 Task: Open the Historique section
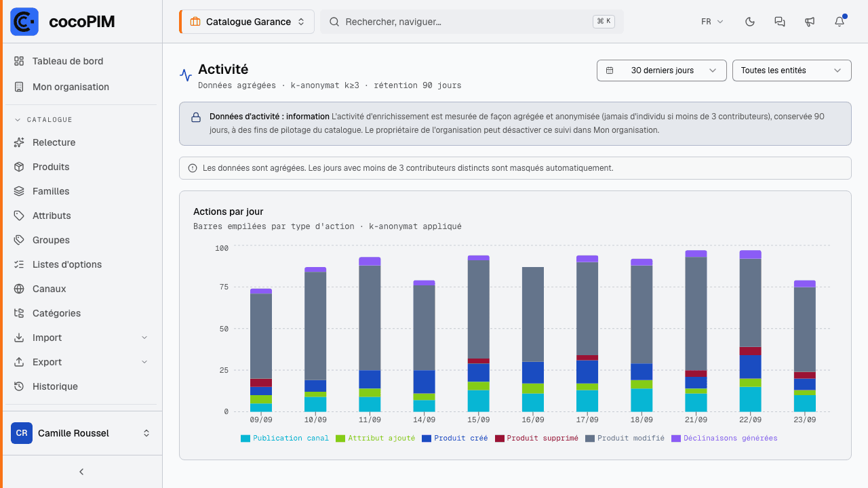tap(81, 386)
